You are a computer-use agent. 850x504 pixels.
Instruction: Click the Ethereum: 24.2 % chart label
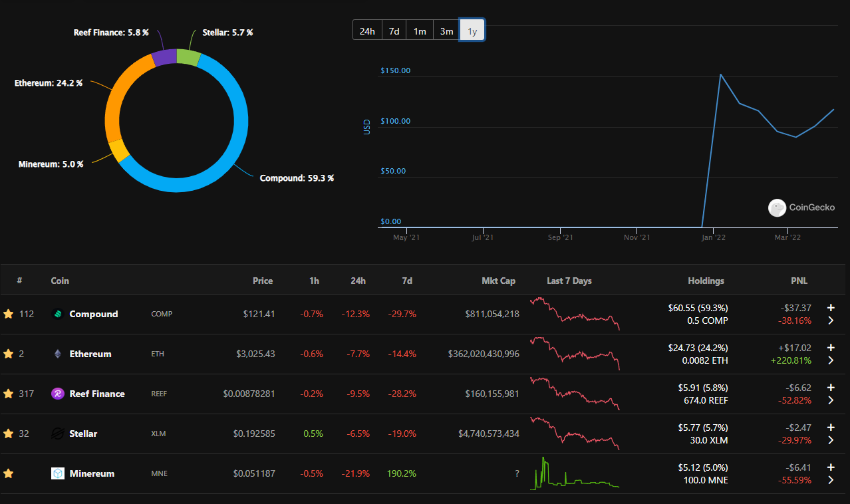click(49, 83)
